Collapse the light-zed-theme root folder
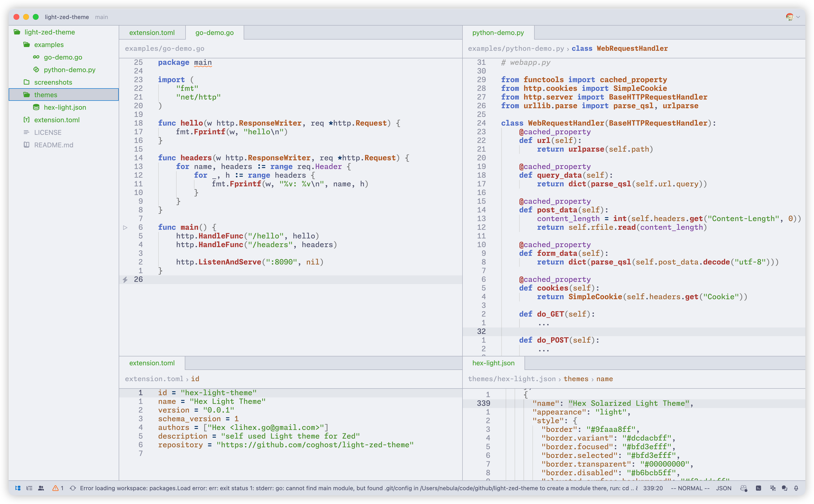 [17, 32]
